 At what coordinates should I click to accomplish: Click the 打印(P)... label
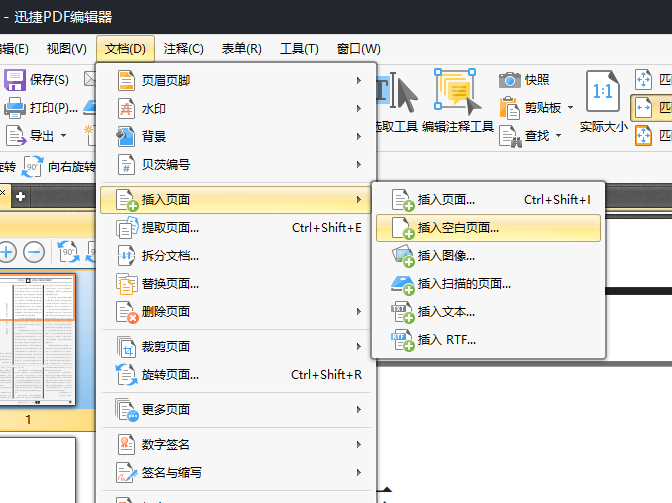click(54, 108)
